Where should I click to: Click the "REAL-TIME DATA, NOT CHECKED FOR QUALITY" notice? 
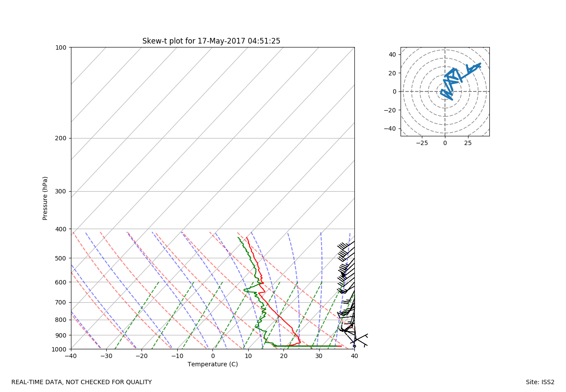coord(81,382)
